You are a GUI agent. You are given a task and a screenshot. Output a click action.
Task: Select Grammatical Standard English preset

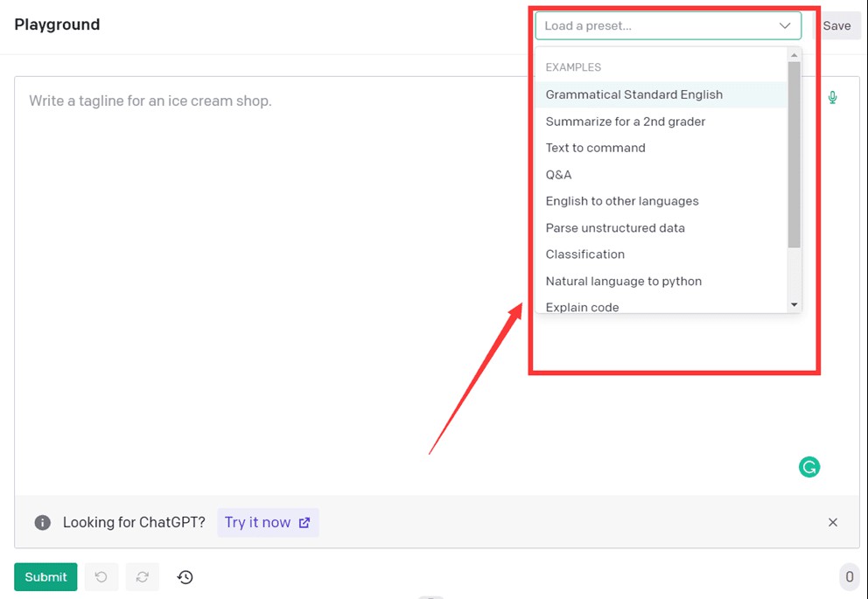[x=633, y=94]
